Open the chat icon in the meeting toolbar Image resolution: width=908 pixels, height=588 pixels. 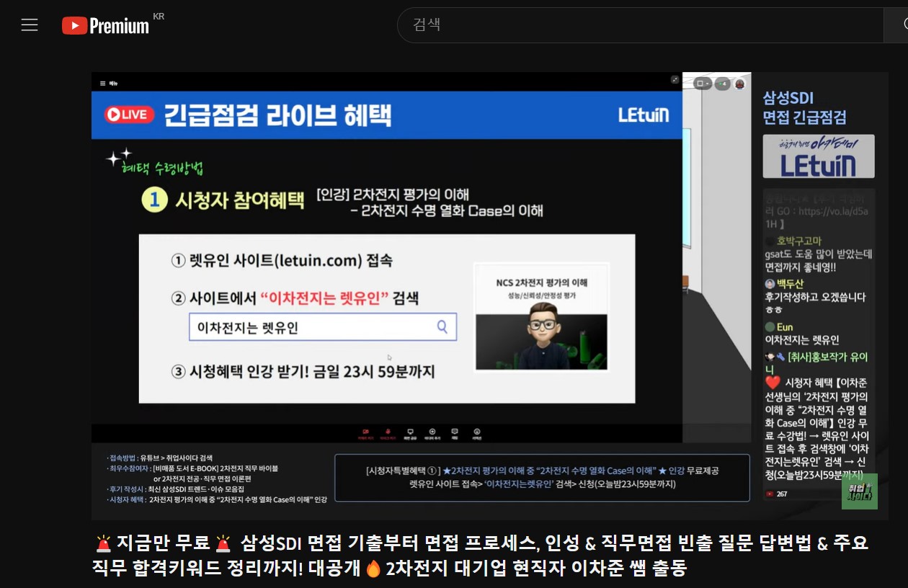pyautogui.click(x=455, y=433)
